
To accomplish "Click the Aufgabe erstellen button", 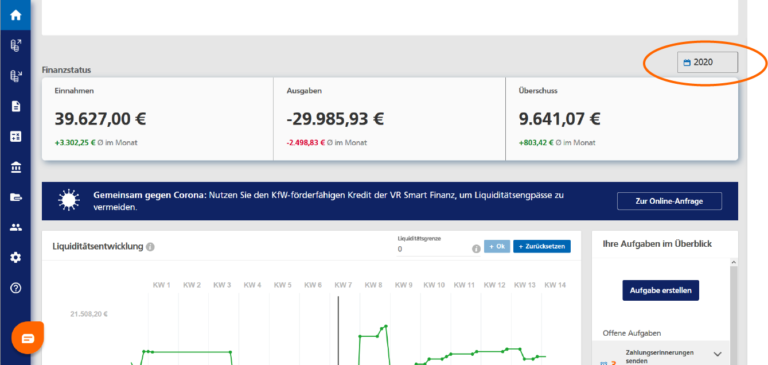I will pos(660,290).
